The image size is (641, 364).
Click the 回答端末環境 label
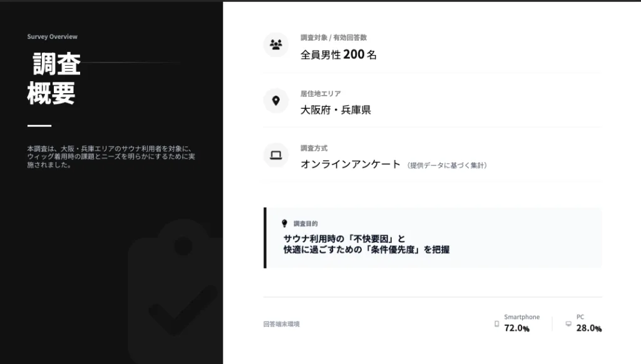(281, 324)
